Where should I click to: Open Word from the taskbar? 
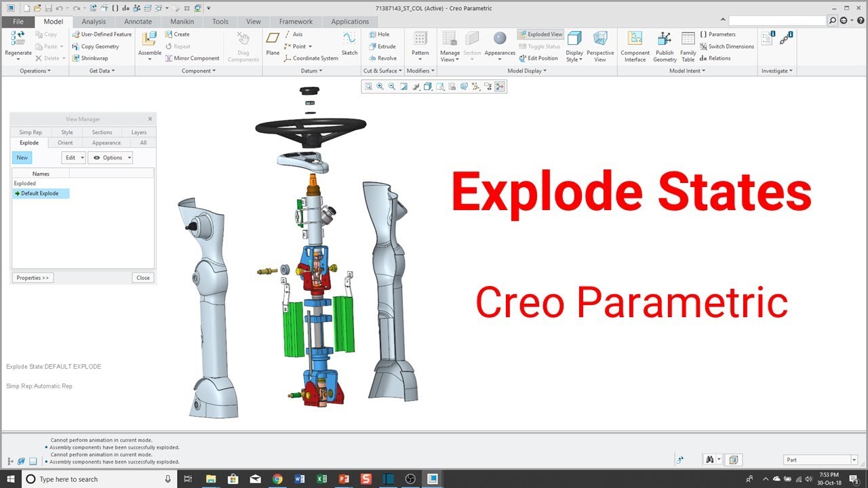coord(300,479)
